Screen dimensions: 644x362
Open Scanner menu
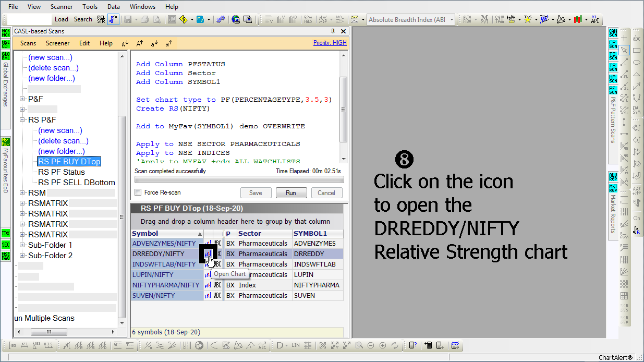point(62,7)
